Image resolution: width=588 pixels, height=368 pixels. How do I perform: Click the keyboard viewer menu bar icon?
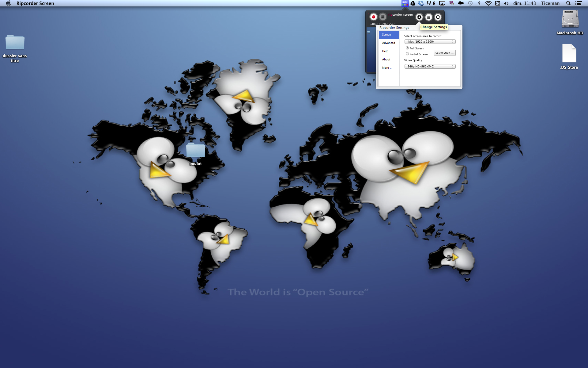(x=498, y=3)
